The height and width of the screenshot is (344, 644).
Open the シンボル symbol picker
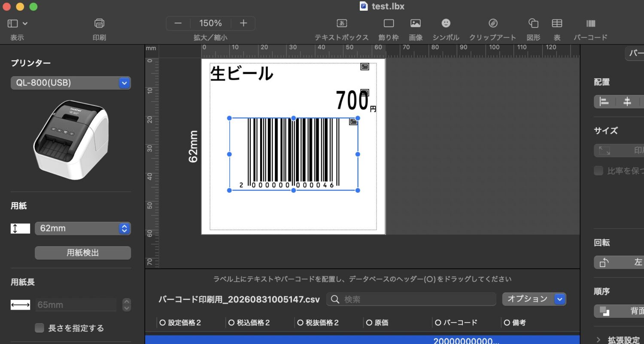tap(446, 23)
